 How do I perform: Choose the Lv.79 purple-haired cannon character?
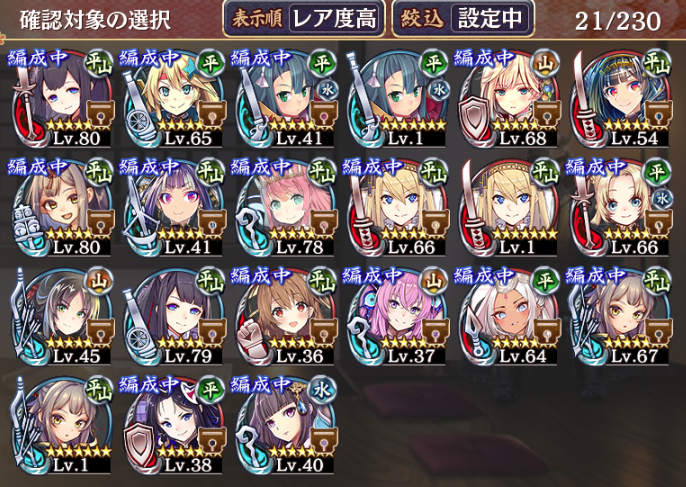(173, 316)
